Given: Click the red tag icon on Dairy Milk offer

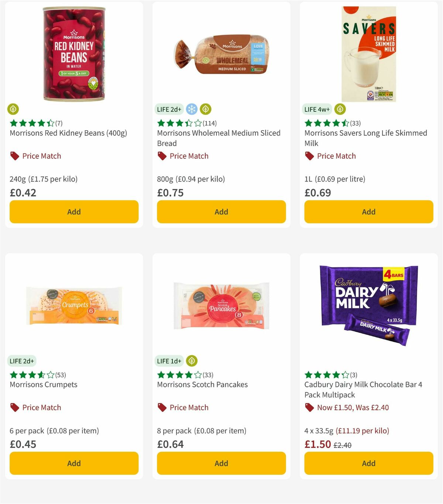Looking at the screenshot, I should [x=309, y=407].
